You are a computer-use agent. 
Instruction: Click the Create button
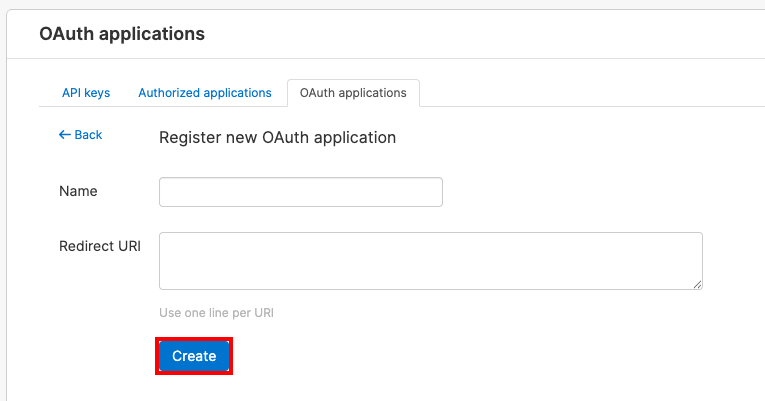194,356
